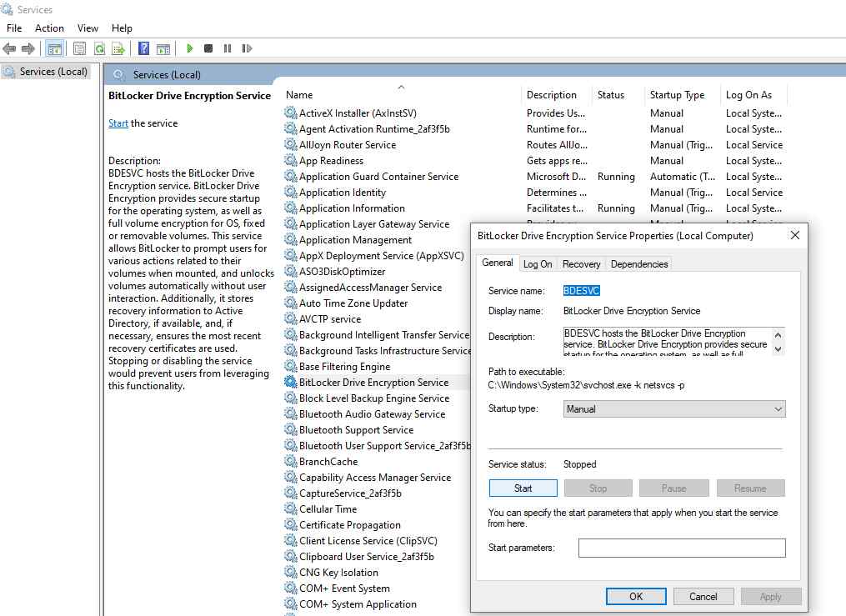Open the File menu
The width and height of the screenshot is (846, 616).
(x=14, y=28)
